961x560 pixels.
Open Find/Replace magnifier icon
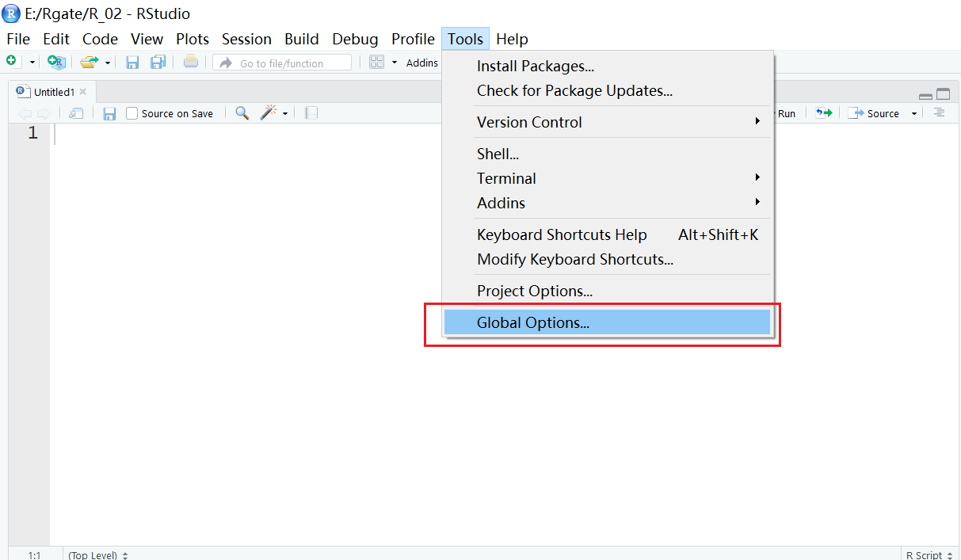(242, 113)
